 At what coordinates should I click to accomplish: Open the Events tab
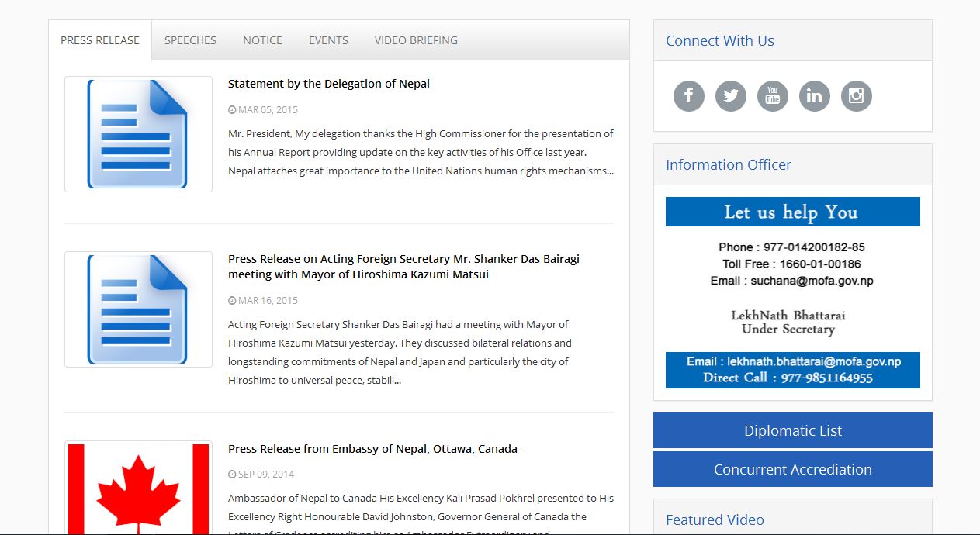(328, 40)
